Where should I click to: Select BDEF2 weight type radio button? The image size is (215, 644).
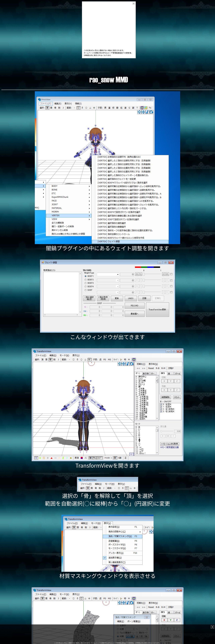coord(86,280)
